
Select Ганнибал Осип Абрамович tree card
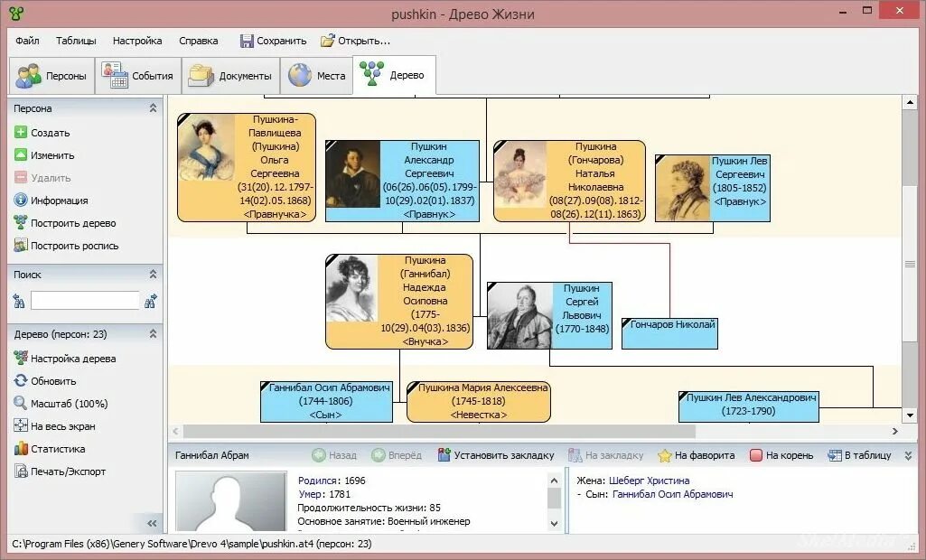pos(326,401)
